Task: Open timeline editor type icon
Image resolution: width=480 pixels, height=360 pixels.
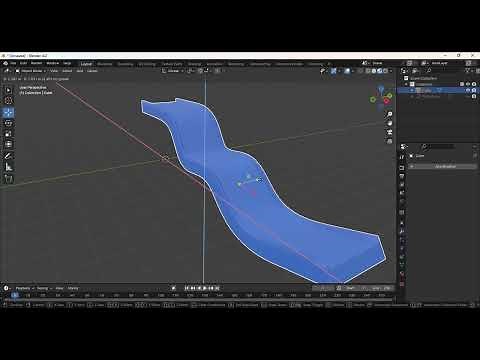Action: [6, 288]
